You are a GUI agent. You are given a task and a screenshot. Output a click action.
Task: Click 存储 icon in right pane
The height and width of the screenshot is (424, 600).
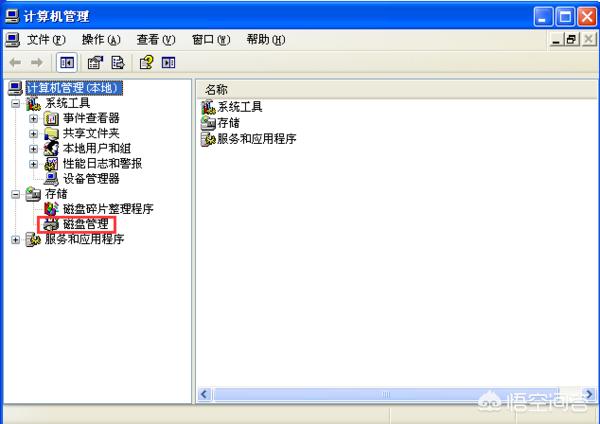209,123
